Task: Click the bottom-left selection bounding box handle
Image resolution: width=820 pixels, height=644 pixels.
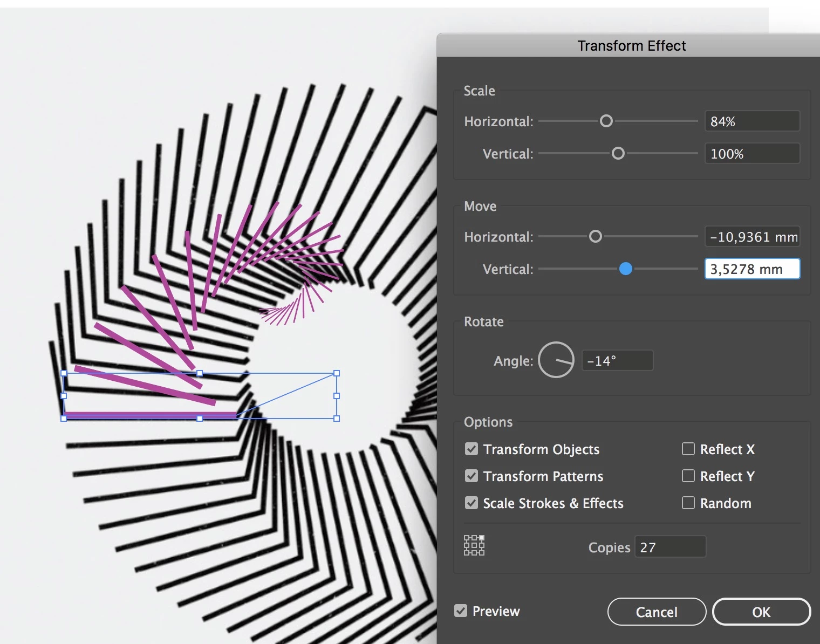Action: [64, 419]
